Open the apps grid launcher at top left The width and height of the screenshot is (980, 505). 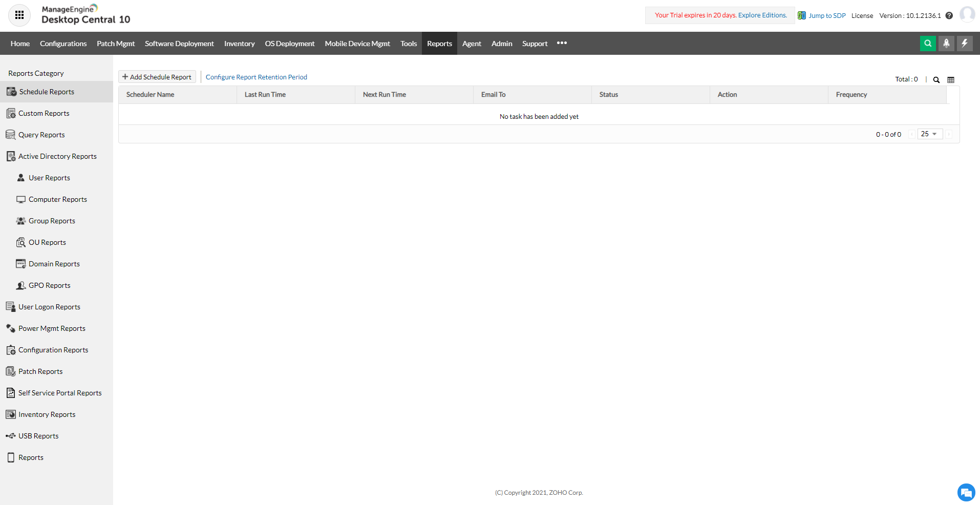click(x=19, y=15)
